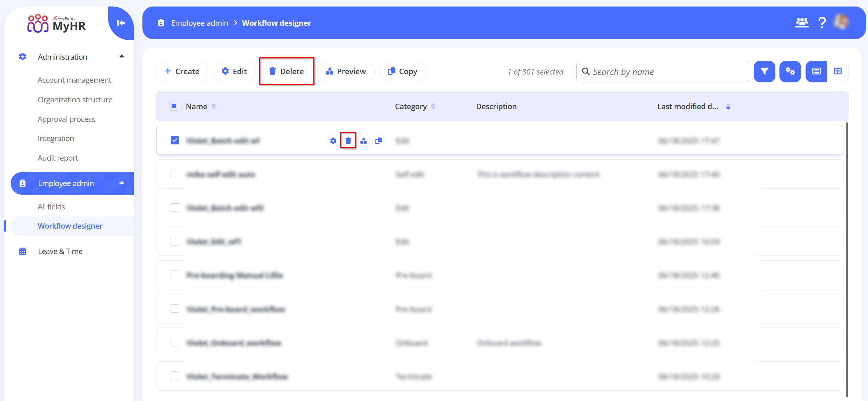
Task: Uncheck the first selected workflow row
Action: click(175, 140)
